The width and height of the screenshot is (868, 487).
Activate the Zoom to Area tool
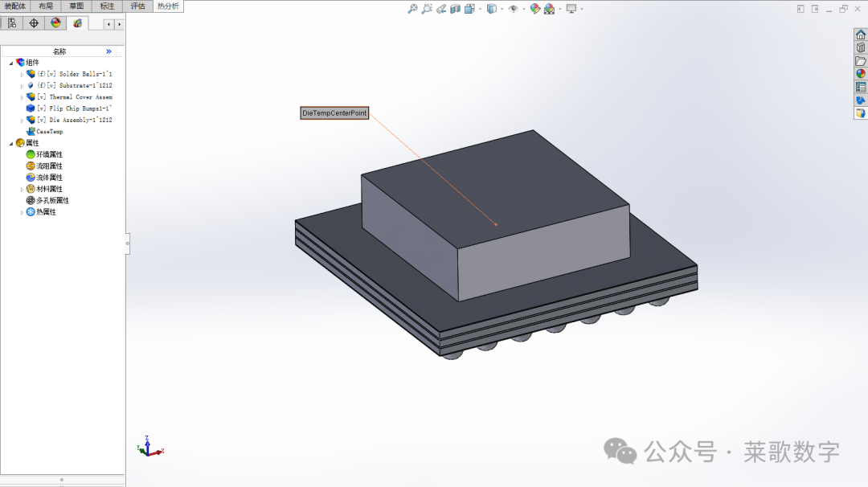pos(427,9)
